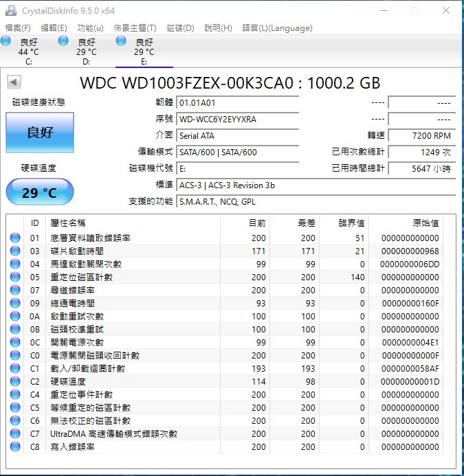The height and width of the screenshot is (476, 464).
Task: Click the 目前 column header
Action: pos(245,223)
